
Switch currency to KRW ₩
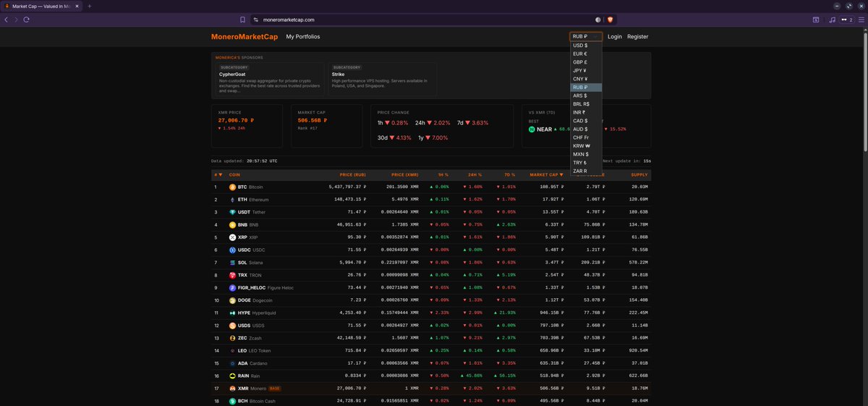586,146
